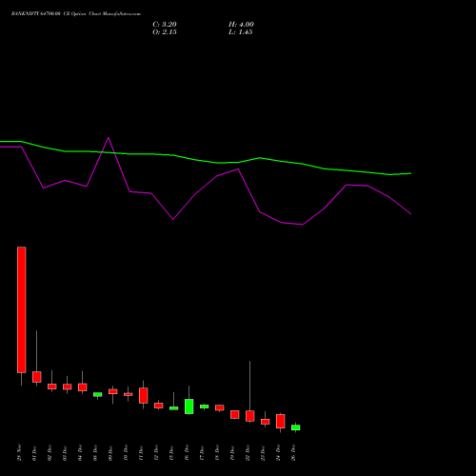Click the low value L: 1.45
The height and width of the screenshot is (476, 476).
click(x=240, y=32)
